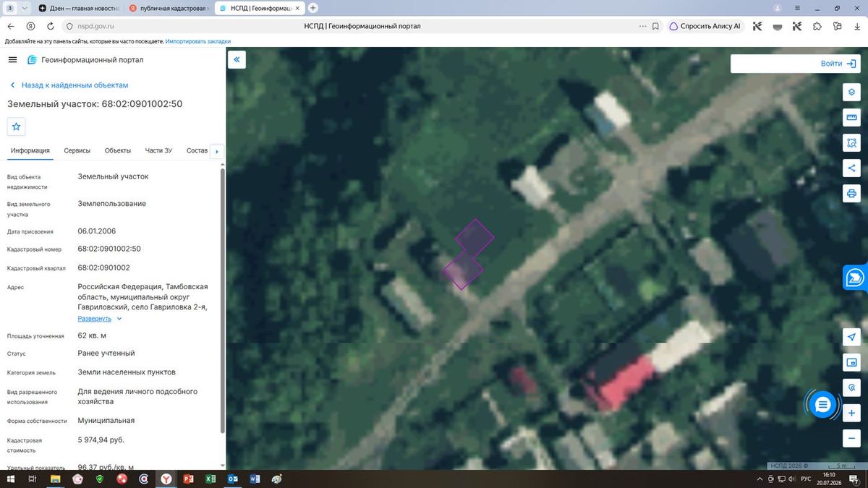
Task: Open the Состав tab
Action: pyautogui.click(x=197, y=150)
